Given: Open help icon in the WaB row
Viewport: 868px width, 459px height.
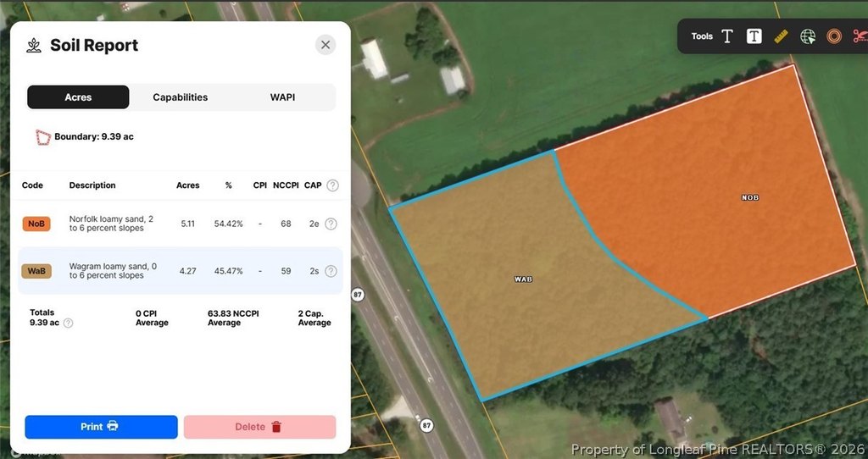Looking at the screenshot, I should click(x=331, y=271).
